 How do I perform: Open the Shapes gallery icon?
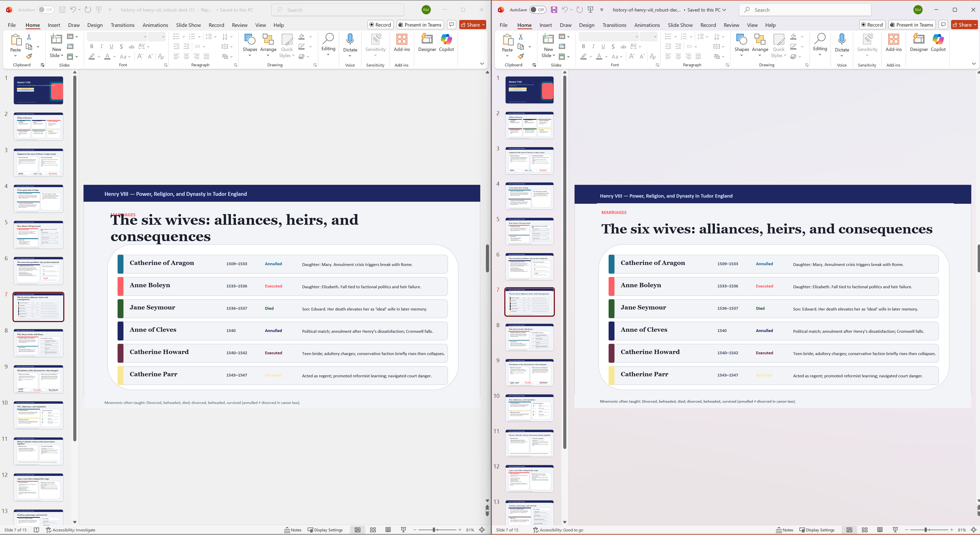(250, 39)
